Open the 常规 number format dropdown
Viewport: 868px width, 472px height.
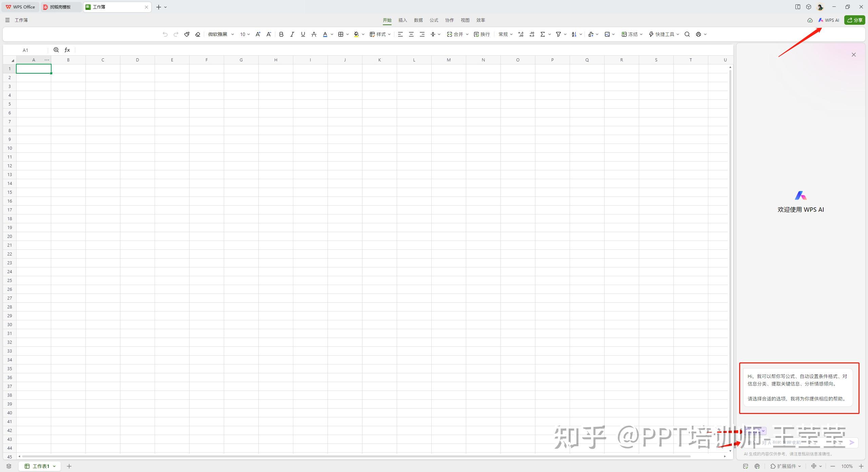(x=506, y=34)
